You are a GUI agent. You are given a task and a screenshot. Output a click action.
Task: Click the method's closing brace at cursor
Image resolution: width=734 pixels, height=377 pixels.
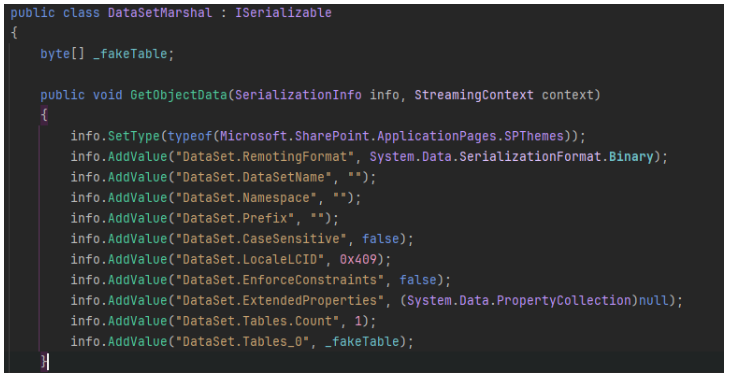pyautogui.click(x=44, y=362)
